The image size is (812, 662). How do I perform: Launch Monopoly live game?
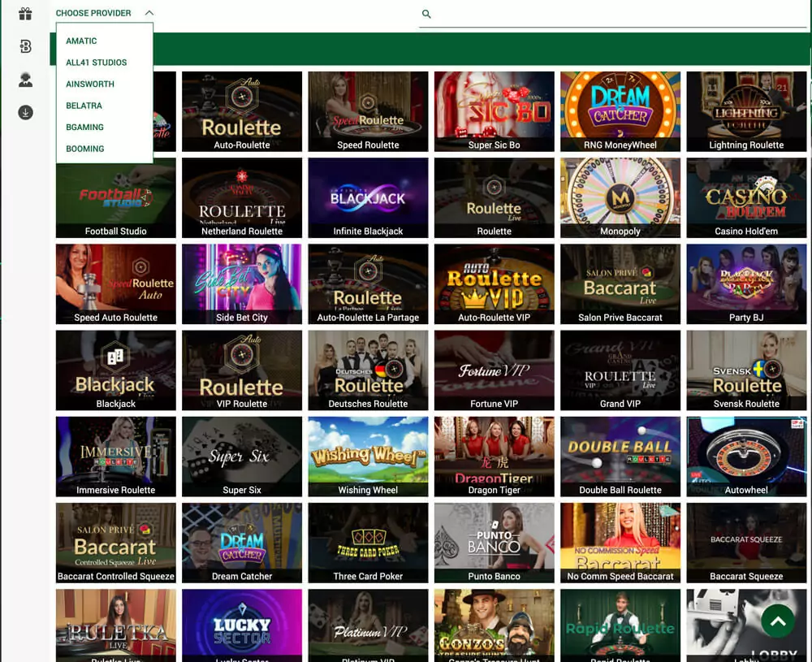[620, 197]
